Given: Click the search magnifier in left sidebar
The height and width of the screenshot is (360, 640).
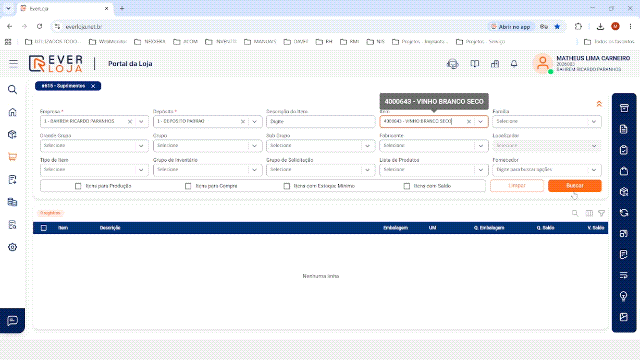Looking at the screenshot, I should tap(12, 89).
